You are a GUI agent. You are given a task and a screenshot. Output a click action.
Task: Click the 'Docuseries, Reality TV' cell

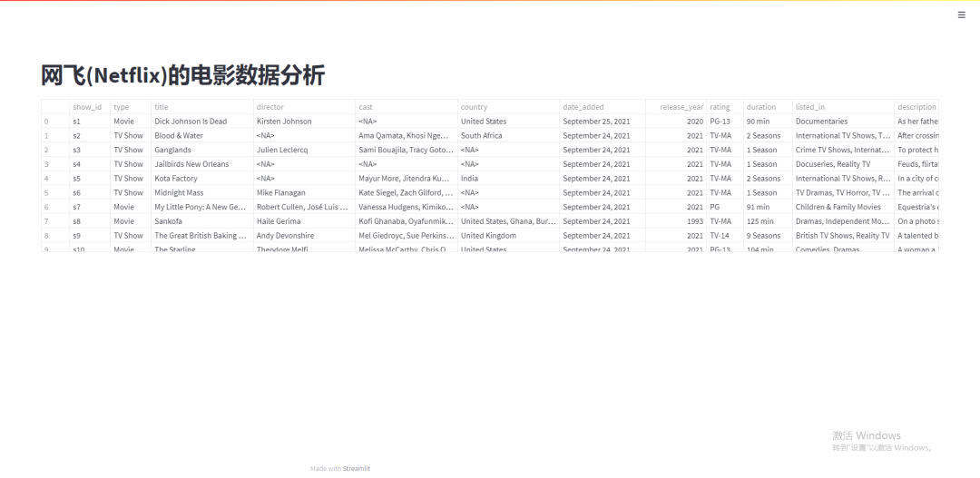point(844,164)
